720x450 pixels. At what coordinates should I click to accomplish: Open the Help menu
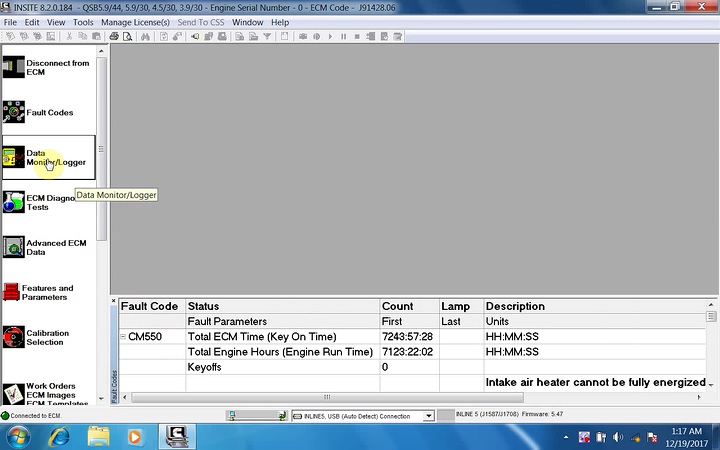tap(280, 22)
